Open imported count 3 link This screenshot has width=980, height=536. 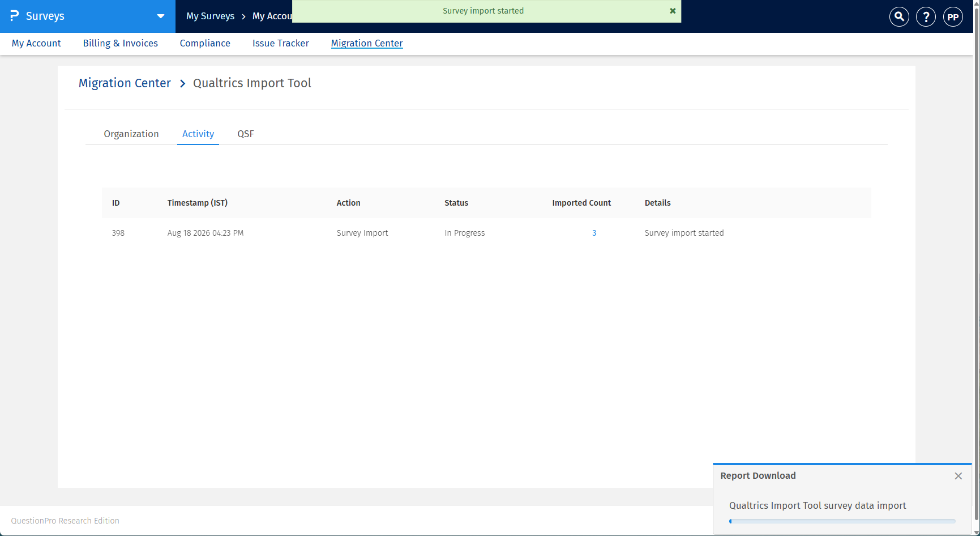(x=594, y=233)
